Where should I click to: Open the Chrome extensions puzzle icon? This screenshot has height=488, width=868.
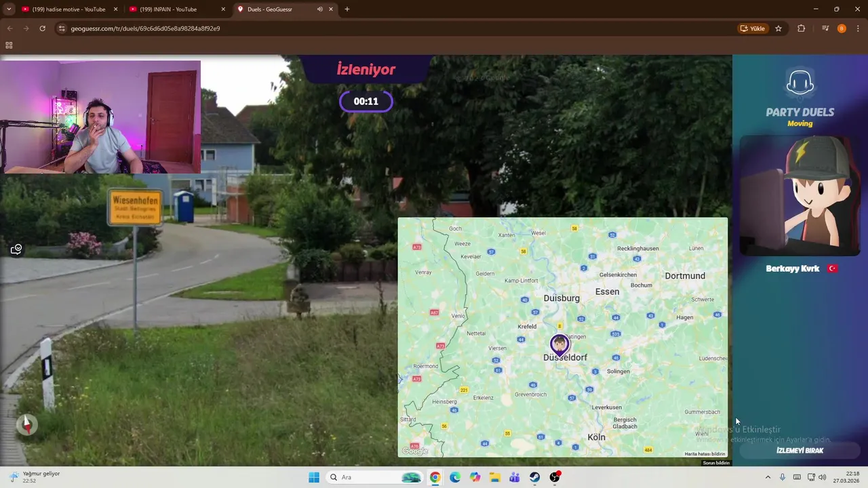tap(802, 28)
